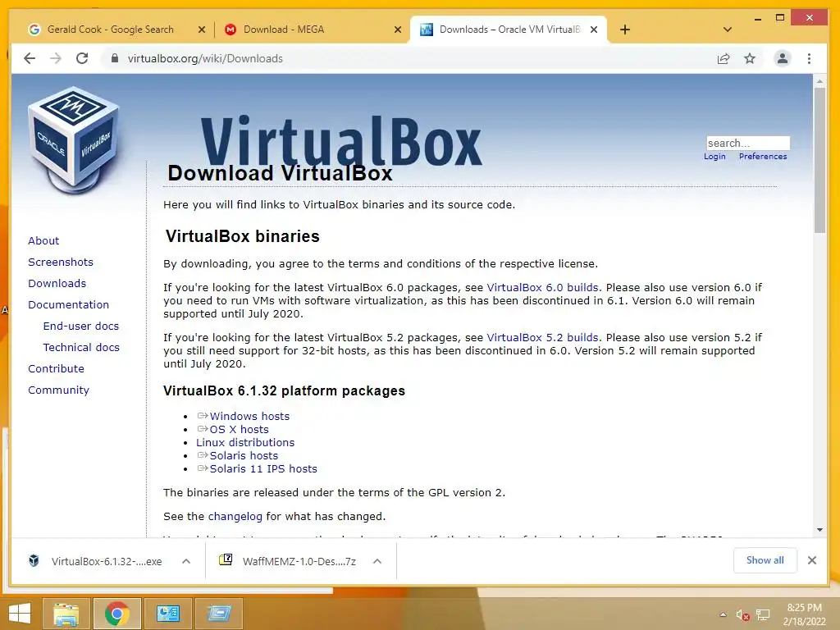Download the Solaris hosts package
The width and height of the screenshot is (840, 630).
click(x=244, y=456)
